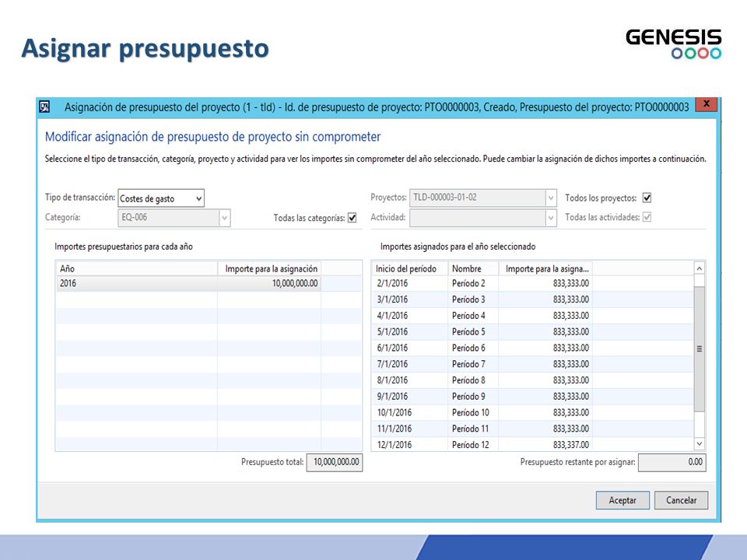The width and height of the screenshot is (747, 560).
Task: Click the Presupuesto total field
Action: coord(335,462)
